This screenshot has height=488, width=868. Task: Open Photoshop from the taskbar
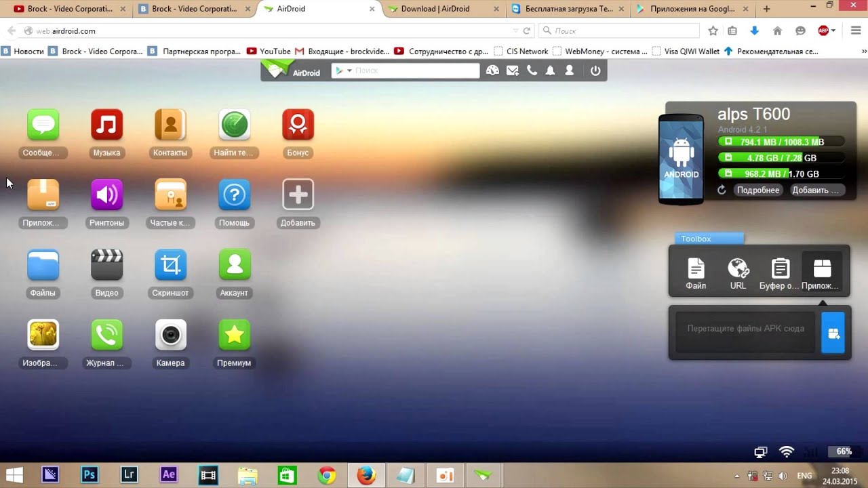(90, 475)
